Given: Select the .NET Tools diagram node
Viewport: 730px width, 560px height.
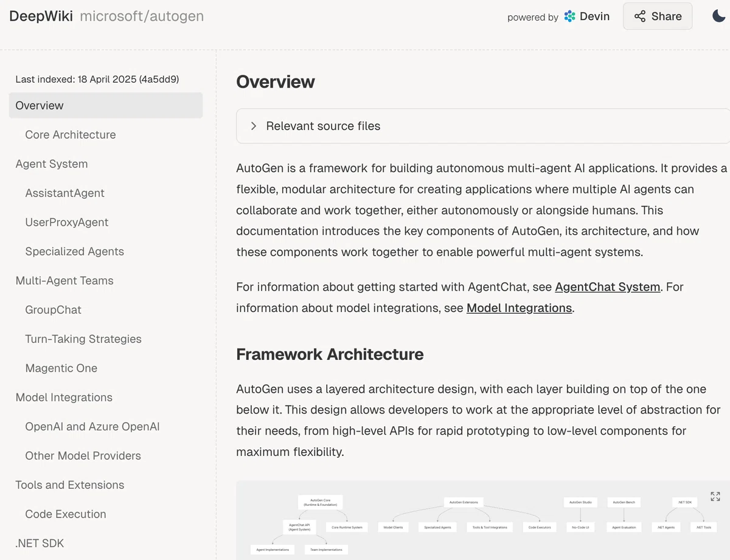Looking at the screenshot, I should click(704, 527).
